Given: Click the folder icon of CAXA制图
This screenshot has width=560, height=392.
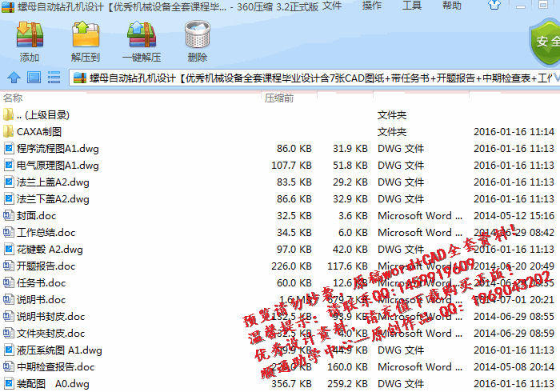Looking at the screenshot, I should pos(8,132).
